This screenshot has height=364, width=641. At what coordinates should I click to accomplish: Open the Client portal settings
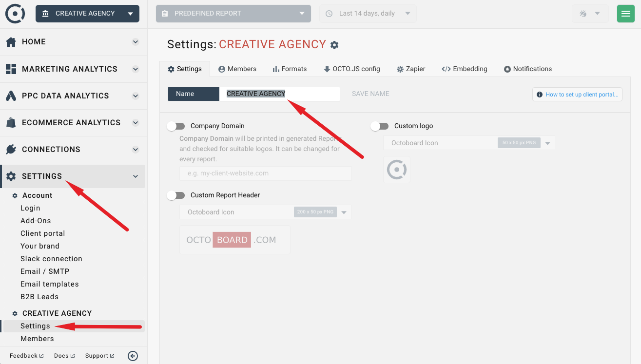coord(43,233)
